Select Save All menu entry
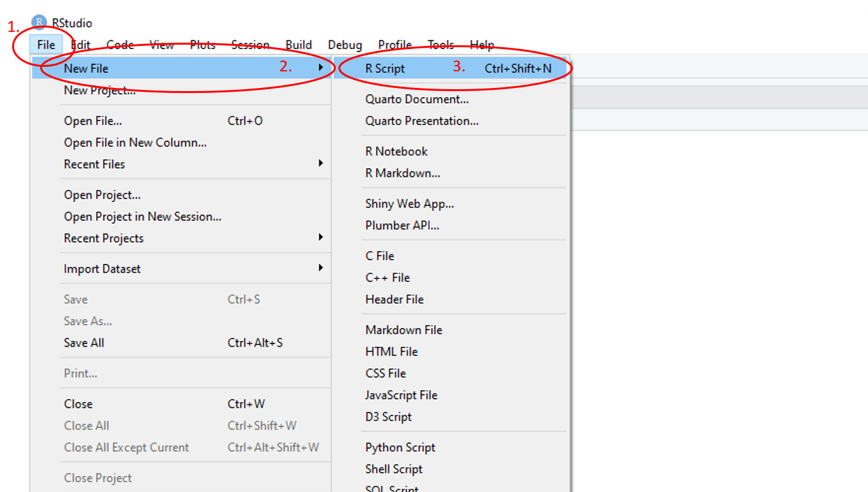 pyautogui.click(x=182, y=342)
